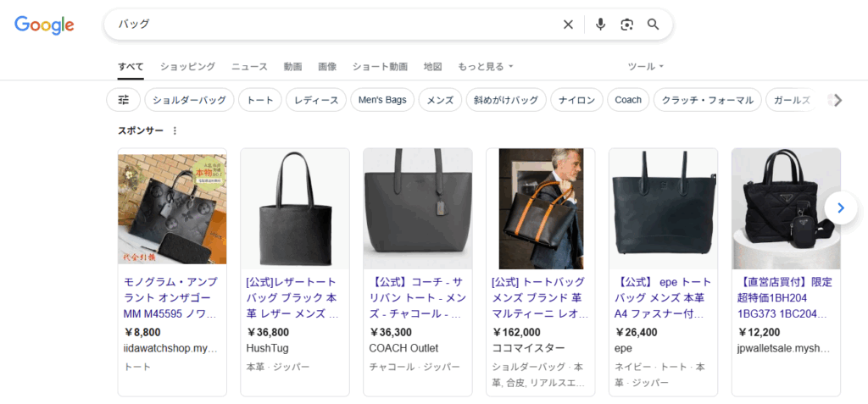Select the クラッチ・フォーマル filter chip
Screen dimensions: 868x404
pos(708,100)
